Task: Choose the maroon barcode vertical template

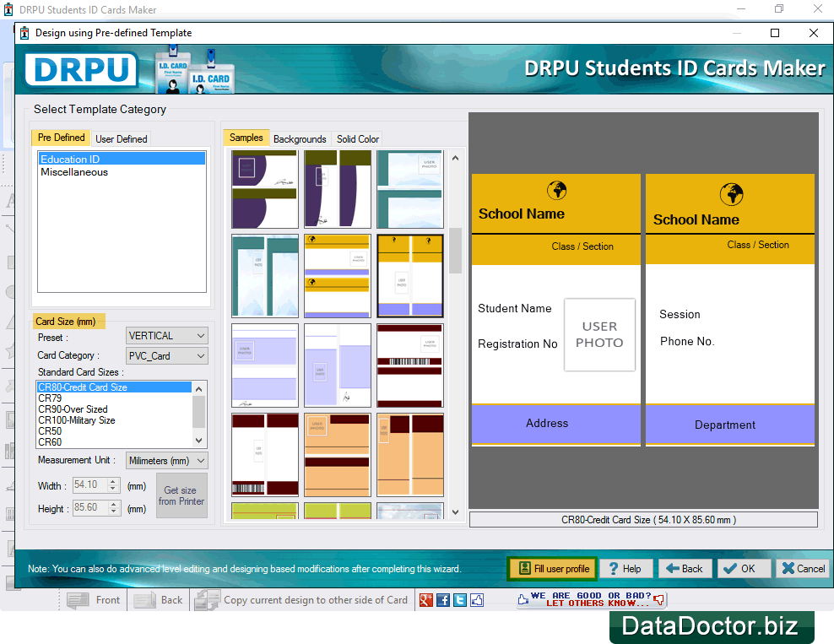Action: tap(265, 455)
